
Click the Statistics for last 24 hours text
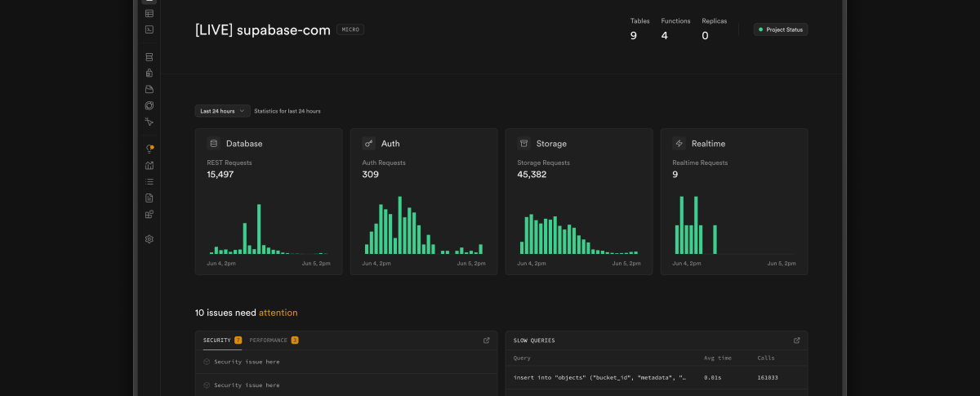click(x=287, y=111)
